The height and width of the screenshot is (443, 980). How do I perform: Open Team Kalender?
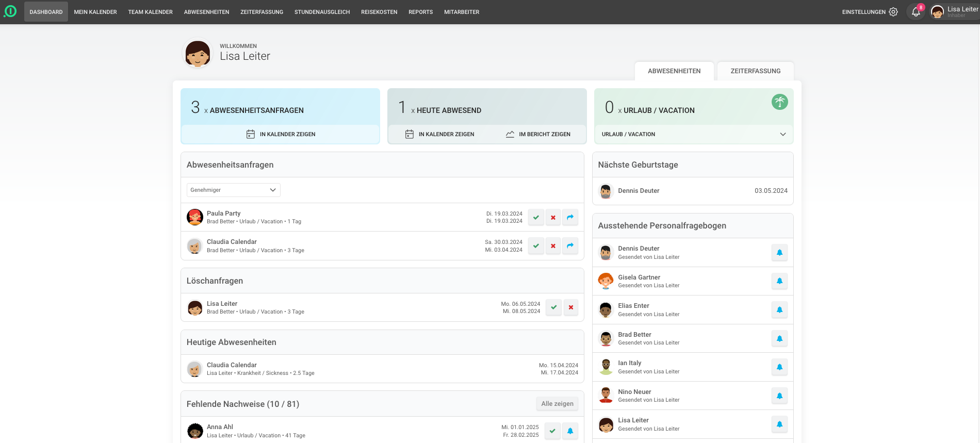(x=150, y=12)
